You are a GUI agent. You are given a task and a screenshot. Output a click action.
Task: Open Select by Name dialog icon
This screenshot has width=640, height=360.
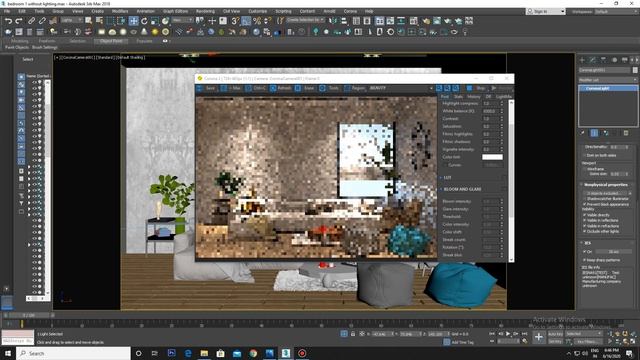(99, 20)
